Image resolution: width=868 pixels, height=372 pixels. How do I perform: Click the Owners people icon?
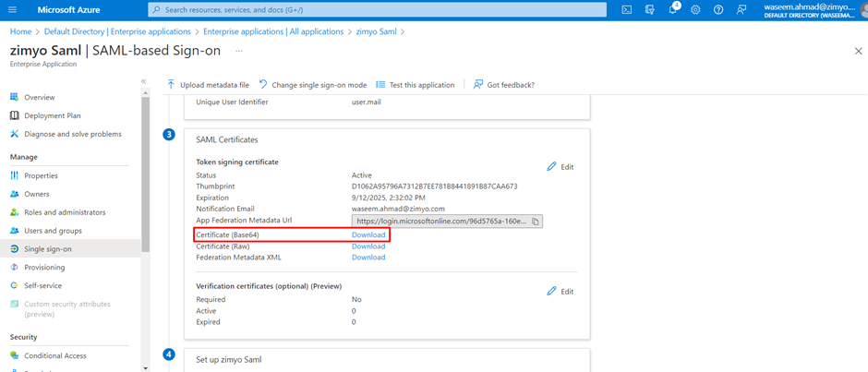pos(15,194)
